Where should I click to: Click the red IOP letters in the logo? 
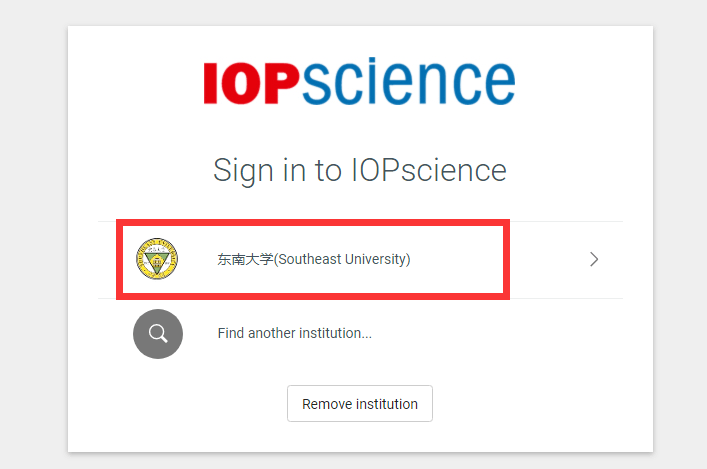coord(251,84)
